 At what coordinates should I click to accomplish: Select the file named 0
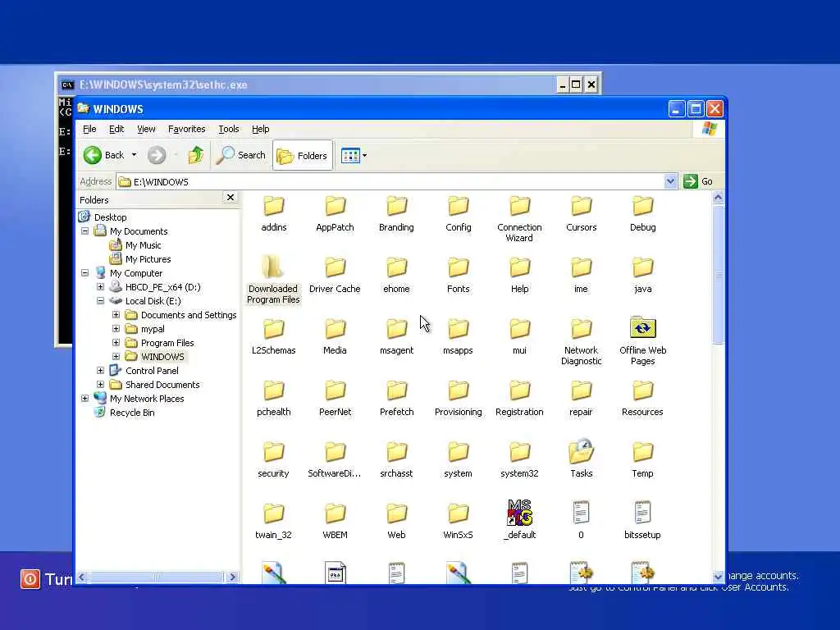pos(582,521)
